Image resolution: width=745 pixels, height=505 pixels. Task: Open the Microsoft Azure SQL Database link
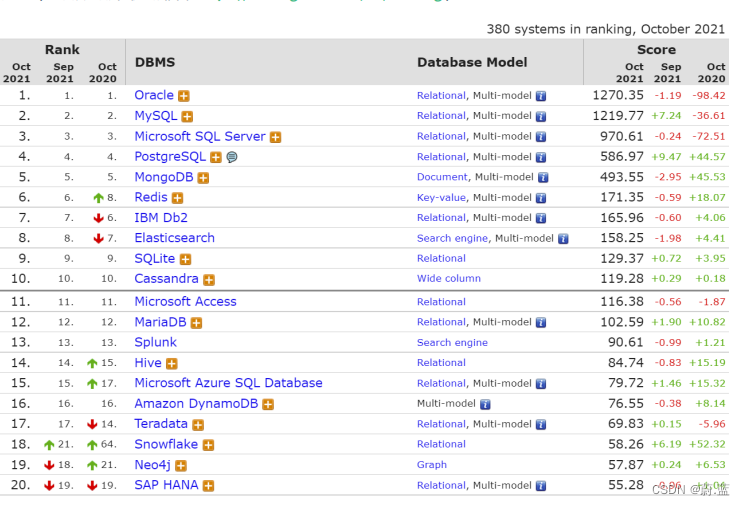tap(229, 383)
